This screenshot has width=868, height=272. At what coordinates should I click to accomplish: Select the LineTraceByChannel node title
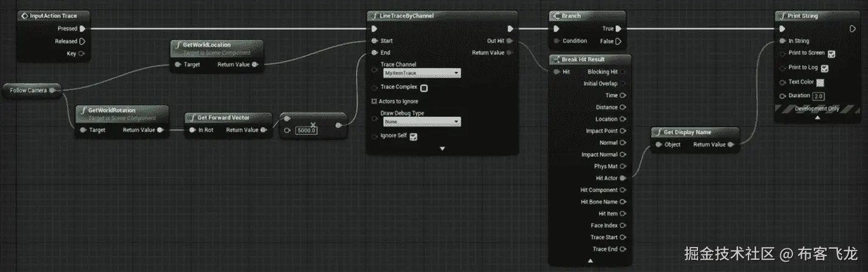click(407, 15)
